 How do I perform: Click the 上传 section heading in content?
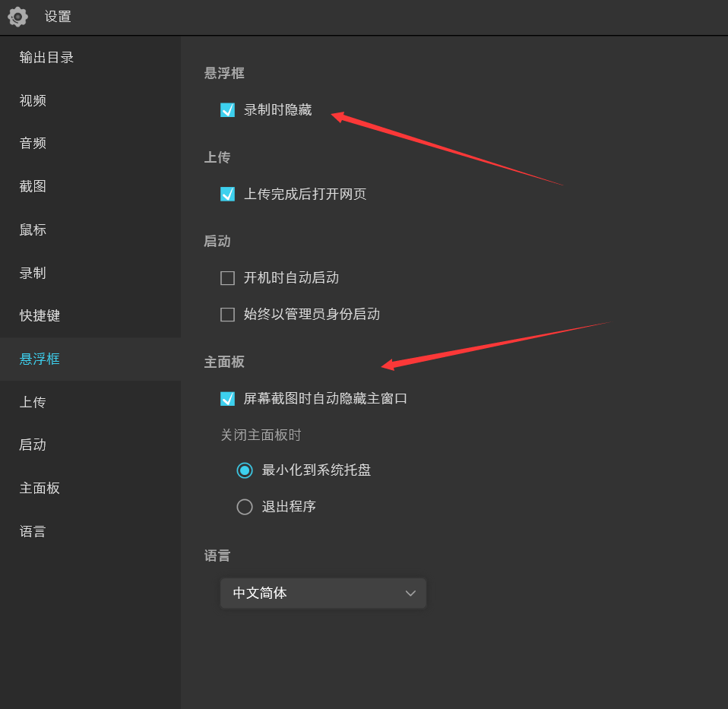(x=217, y=157)
